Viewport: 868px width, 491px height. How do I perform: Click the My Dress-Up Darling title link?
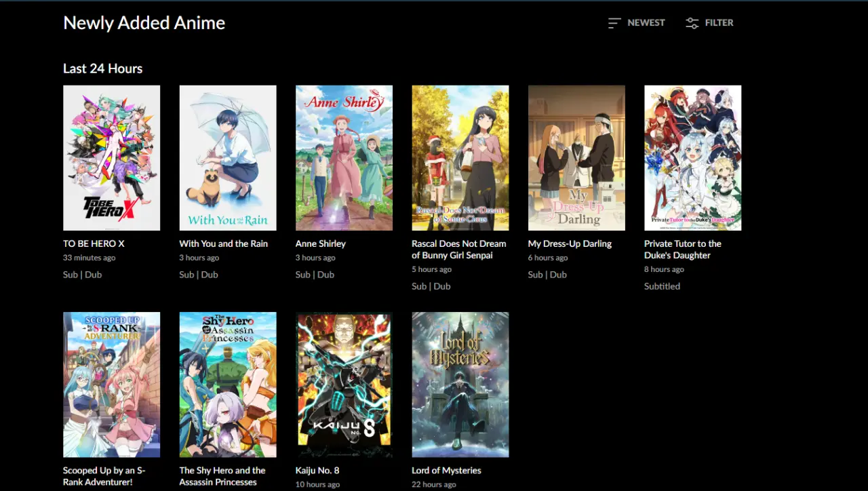[x=570, y=243]
